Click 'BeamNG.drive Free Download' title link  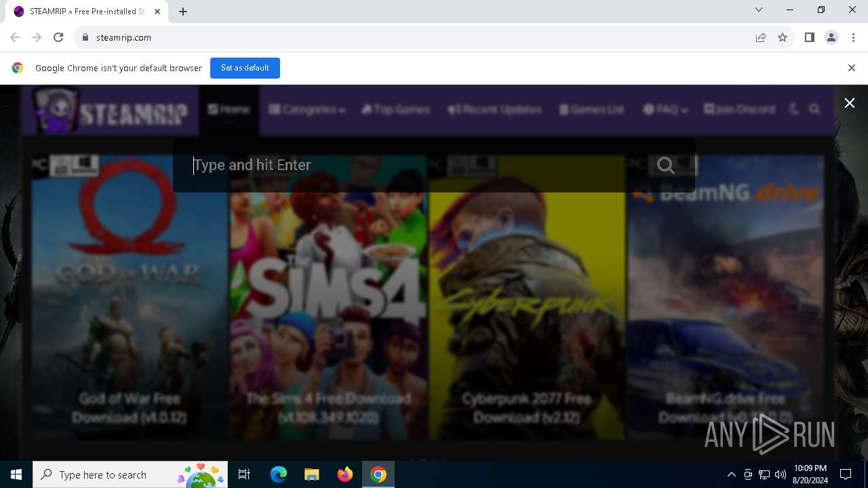tap(726, 408)
